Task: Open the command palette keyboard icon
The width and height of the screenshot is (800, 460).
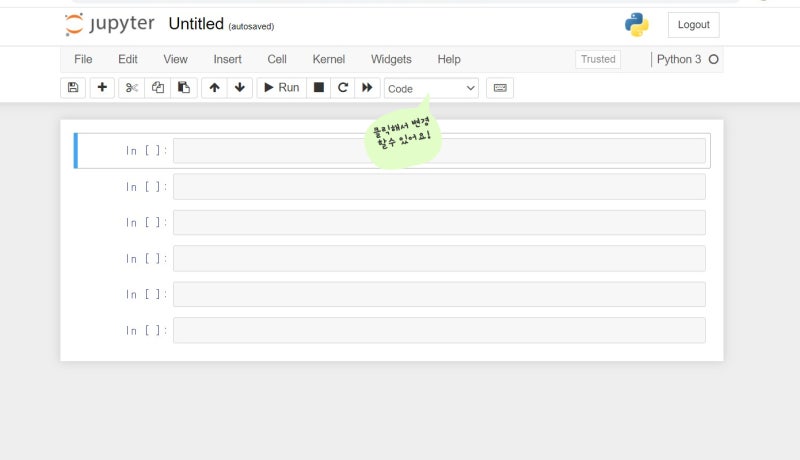Action: click(500, 88)
